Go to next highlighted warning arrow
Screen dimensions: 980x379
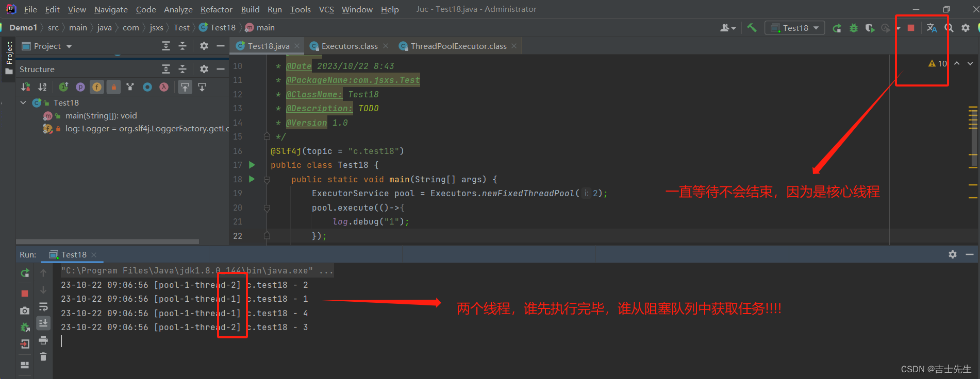click(970, 63)
